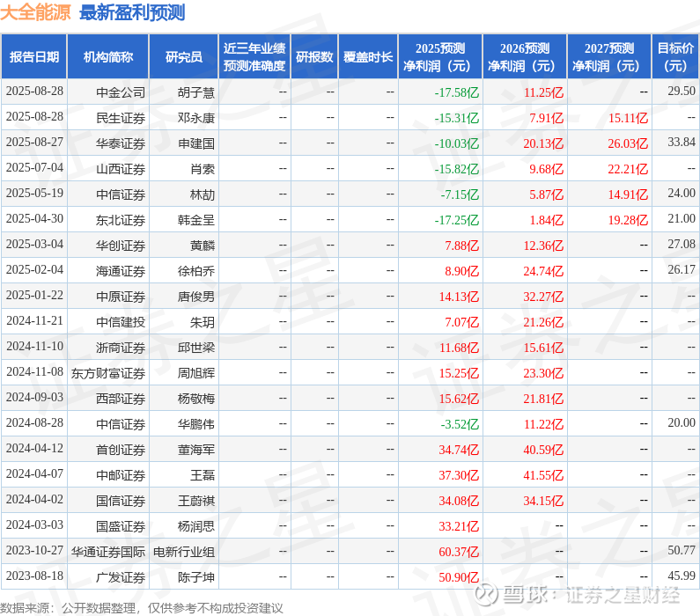This screenshot has width=700, height=616.
Task: Select the 2024-09-03 report date
Action: (34, 397)
